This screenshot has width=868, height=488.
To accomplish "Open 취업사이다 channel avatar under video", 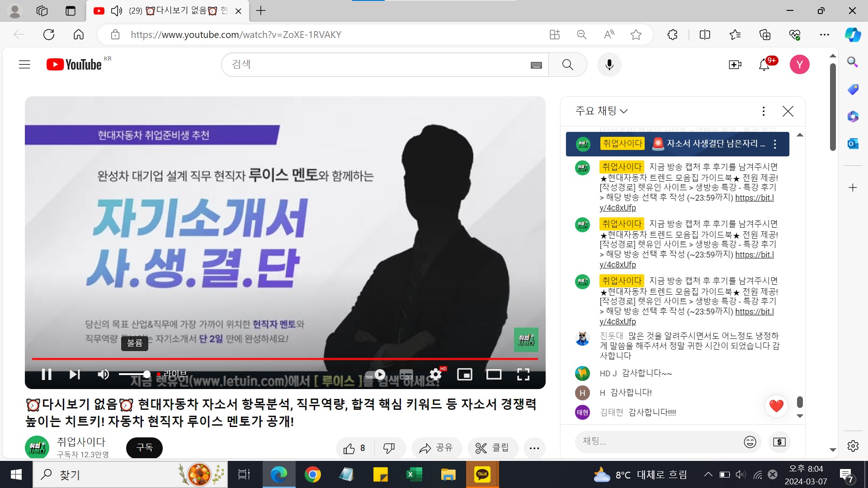I will [37, 447].
